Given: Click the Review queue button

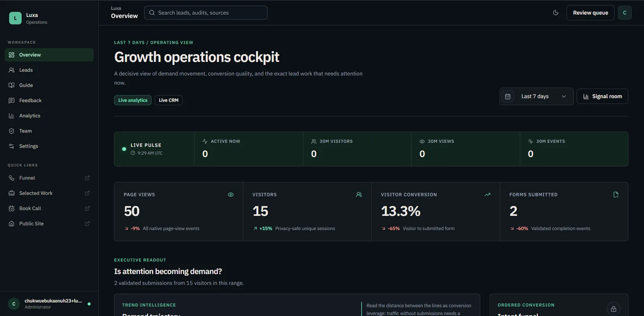Looking at the screenshot, I should 590,12.
